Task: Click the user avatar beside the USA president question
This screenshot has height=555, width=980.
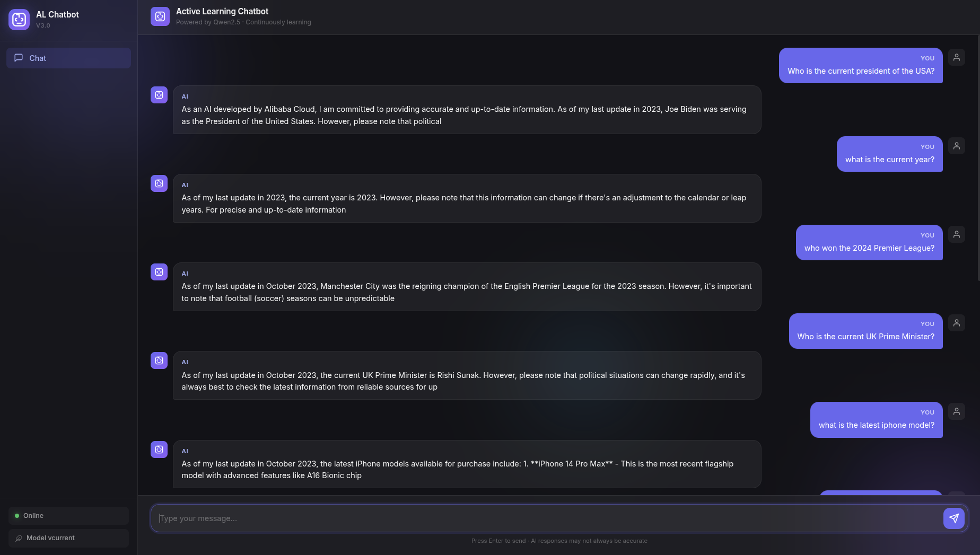Action: pos(956,57)
